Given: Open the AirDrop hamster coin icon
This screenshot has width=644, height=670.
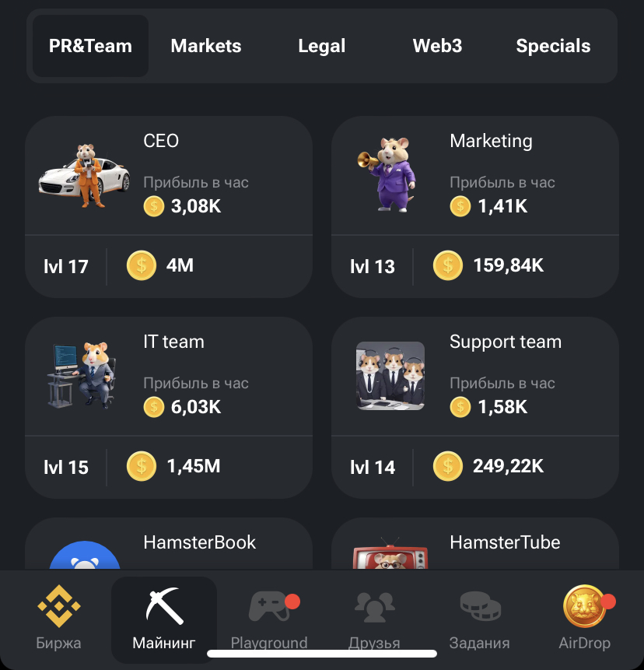Looking at the screenshot, I should pyautogui.click(x=585, y=606).
